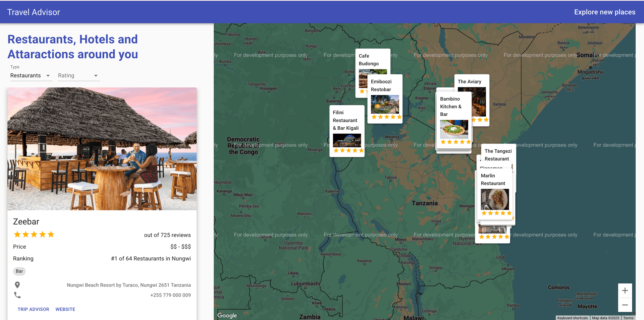Select the Emiboozi Restobar map marker
Viewport: 644px width, 320px height.
click(x=385, y=99)
